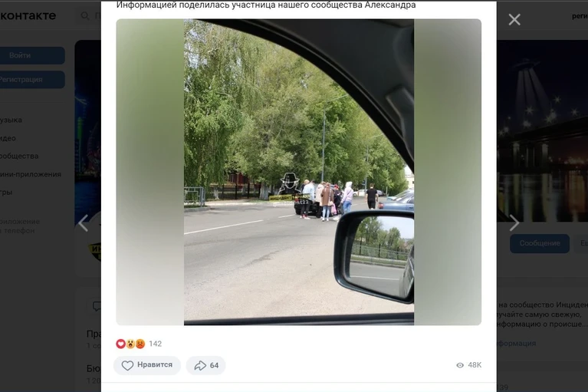Screen dimensions: 588x392
Task: Open the Видео sidebar item
Action: [x=8, y=138]
